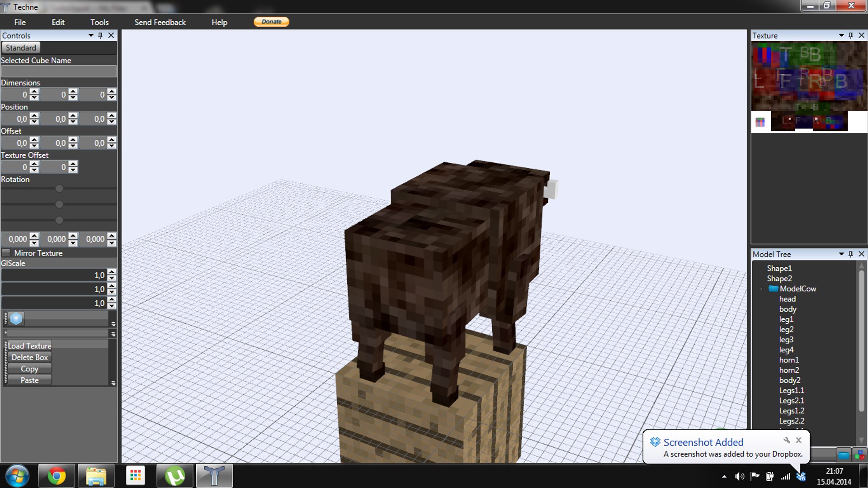The image size is (868, 488).
Task: Select body in Model Tree
Action: (x=788, y=309)
